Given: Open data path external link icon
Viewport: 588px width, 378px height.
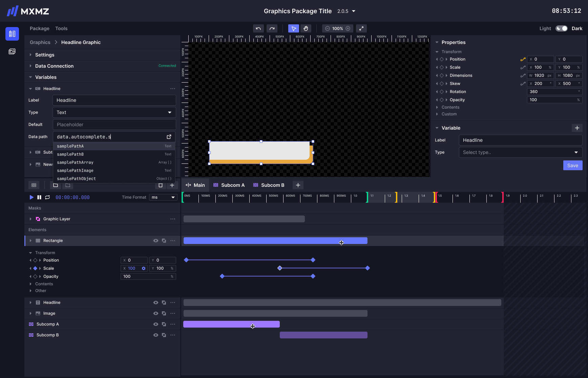Looking at the screenshot, I should click(169, 137).
